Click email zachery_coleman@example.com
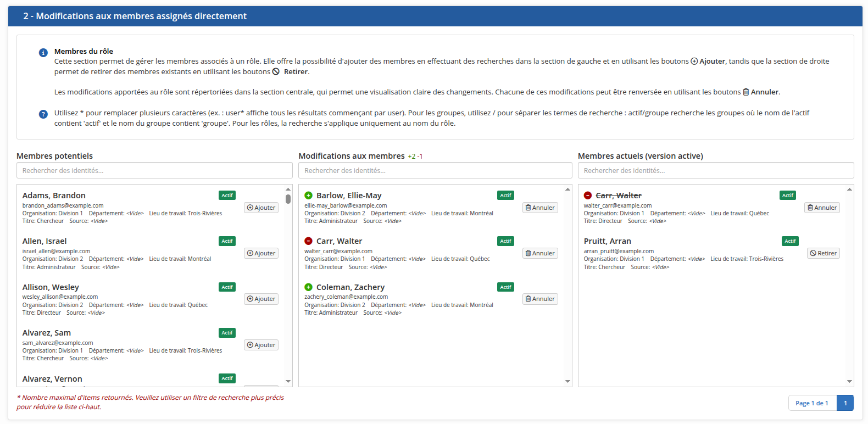Viewport: 868px width, 424px height. (x=346, y=297)
